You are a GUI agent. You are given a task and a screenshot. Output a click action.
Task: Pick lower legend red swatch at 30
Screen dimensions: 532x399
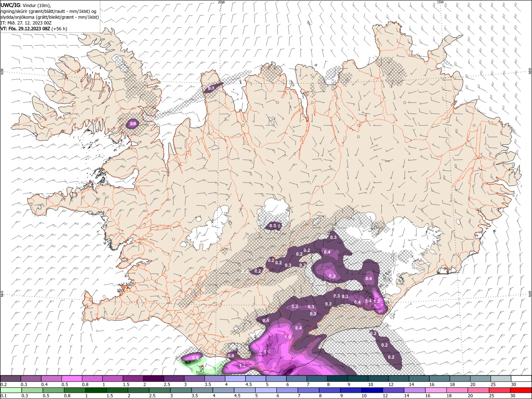click(x=521, y=390)
